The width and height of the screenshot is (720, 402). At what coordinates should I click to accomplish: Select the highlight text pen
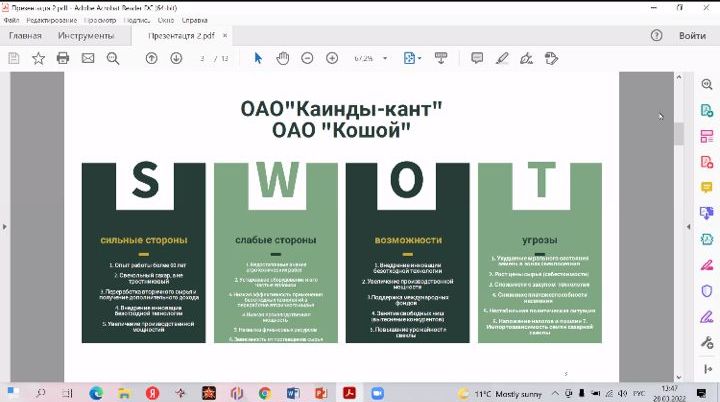coord(502,58)
